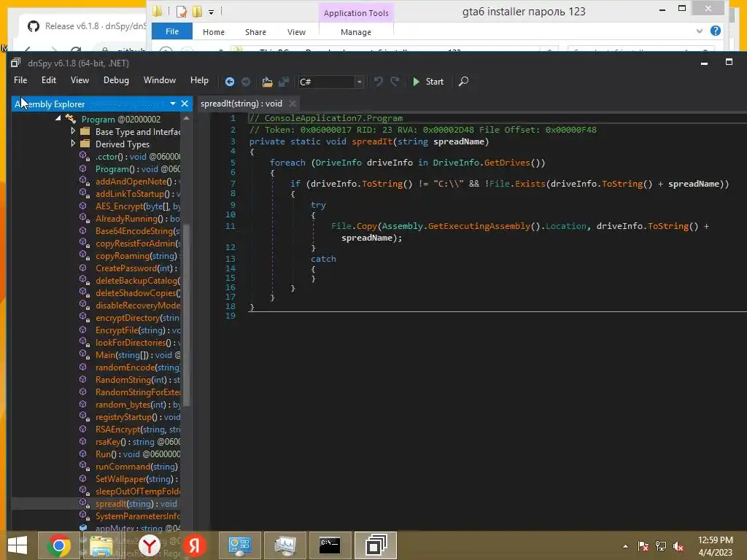Open command prompt taskbar icon
The height and width of the screenshot is (560, 747).
[x=330, y=545]
